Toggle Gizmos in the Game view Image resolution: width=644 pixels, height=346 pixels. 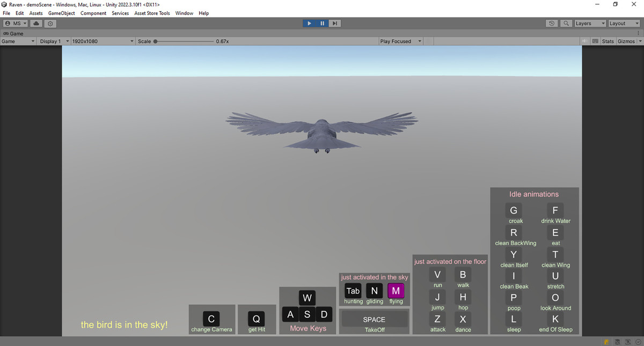click(x=626, y=41)
